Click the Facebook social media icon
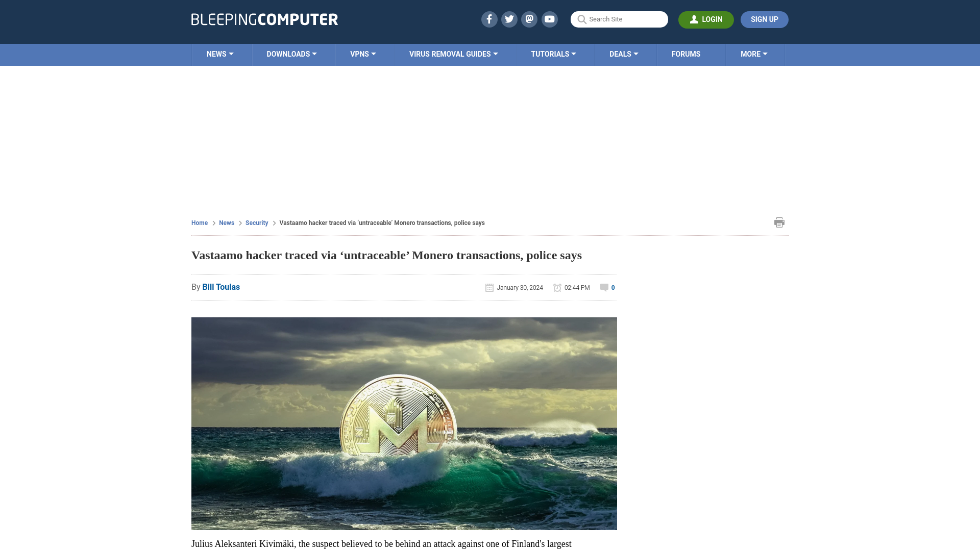 (488, 19)
